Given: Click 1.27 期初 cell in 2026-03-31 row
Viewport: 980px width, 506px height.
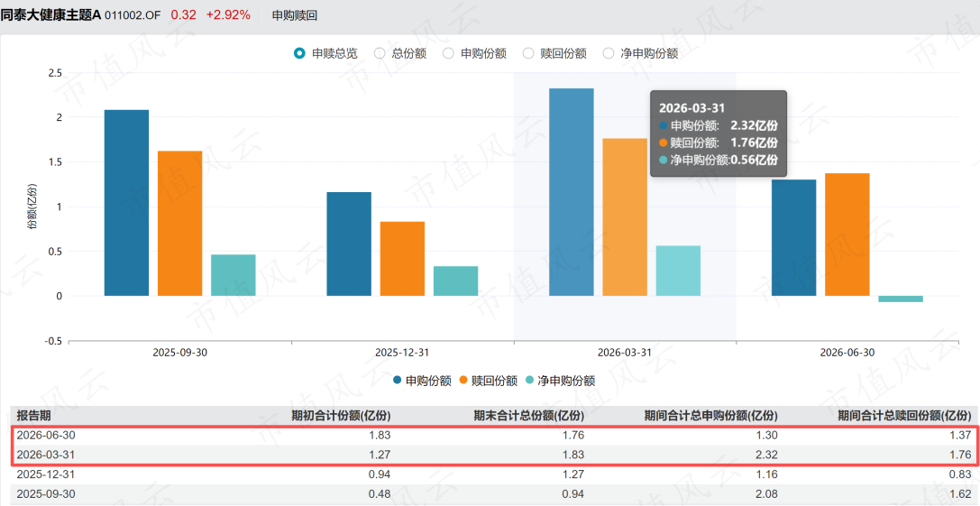Looking at the screenshot, I should pos(380,455).
